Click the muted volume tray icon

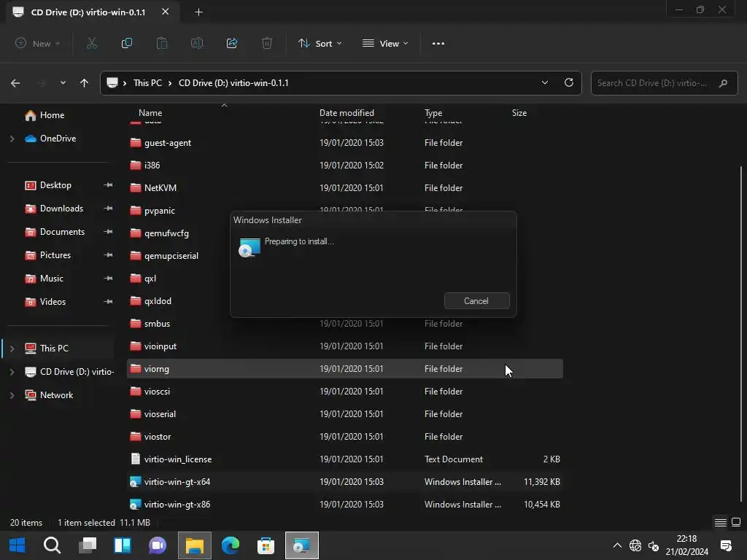coord(654,545)
